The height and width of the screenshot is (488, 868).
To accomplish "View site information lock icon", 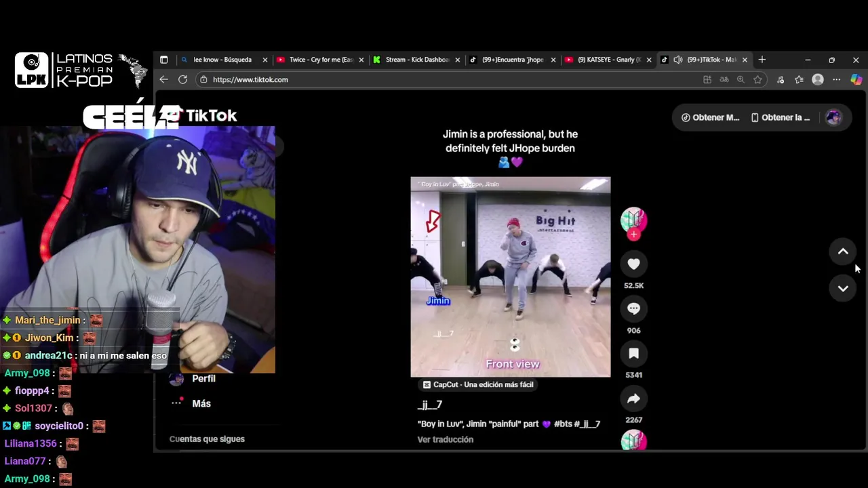I will click(203, 79).
